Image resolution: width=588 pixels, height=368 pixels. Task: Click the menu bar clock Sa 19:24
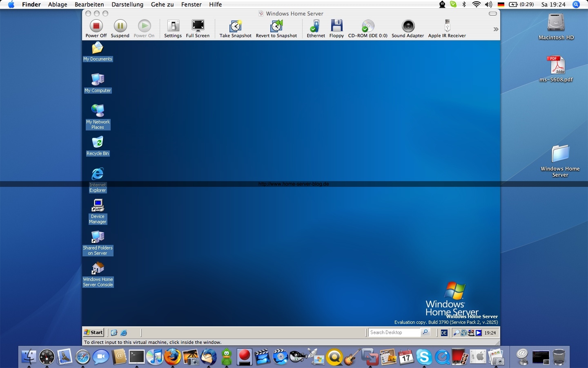[553, 4]
